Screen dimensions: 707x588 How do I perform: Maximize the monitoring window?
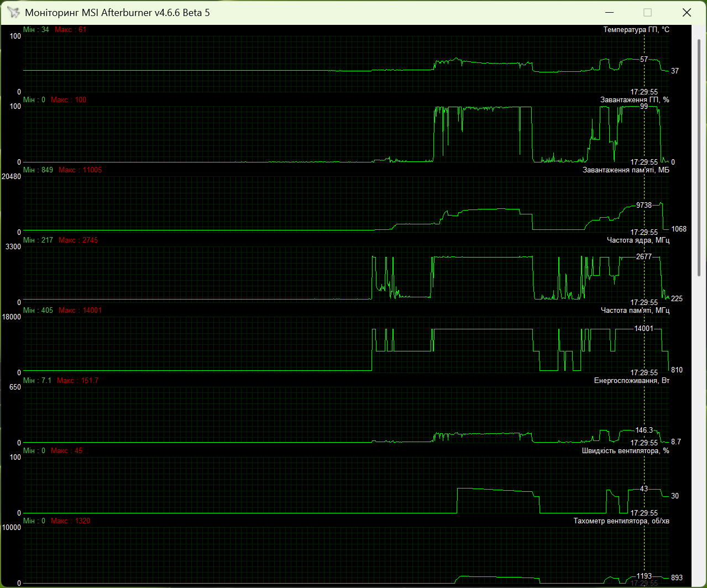pos(648,12)
